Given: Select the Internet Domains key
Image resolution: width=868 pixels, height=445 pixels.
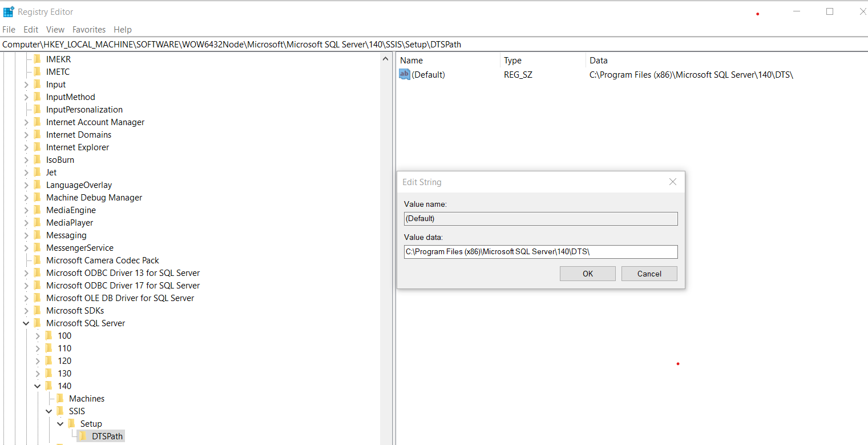Looking at the screenshot, I should point(79,134).
